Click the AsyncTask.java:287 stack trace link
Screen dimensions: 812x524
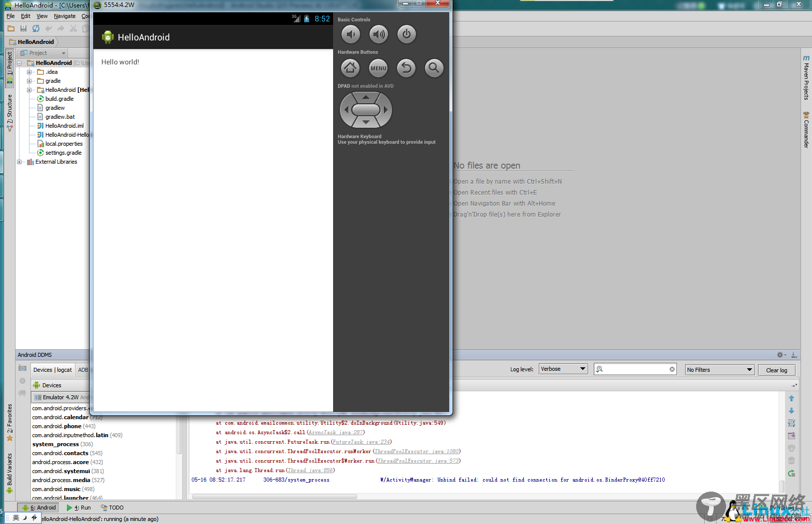[x=336, y=432]
